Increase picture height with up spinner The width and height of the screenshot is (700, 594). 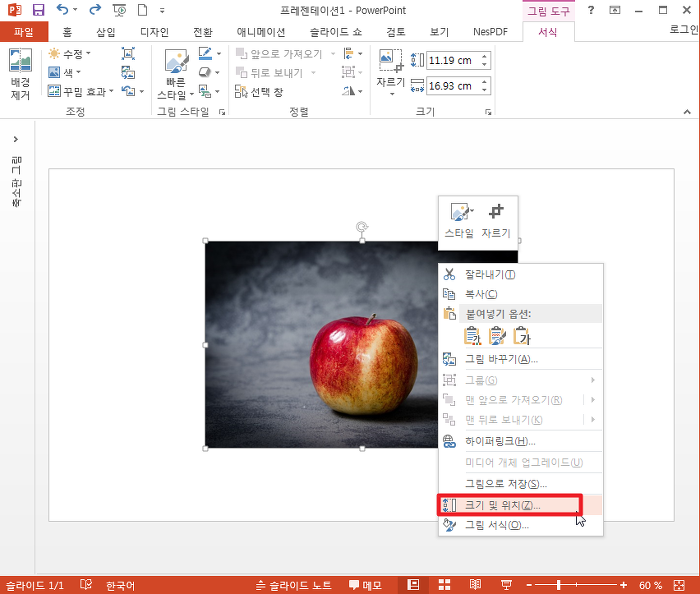point(485,56)
